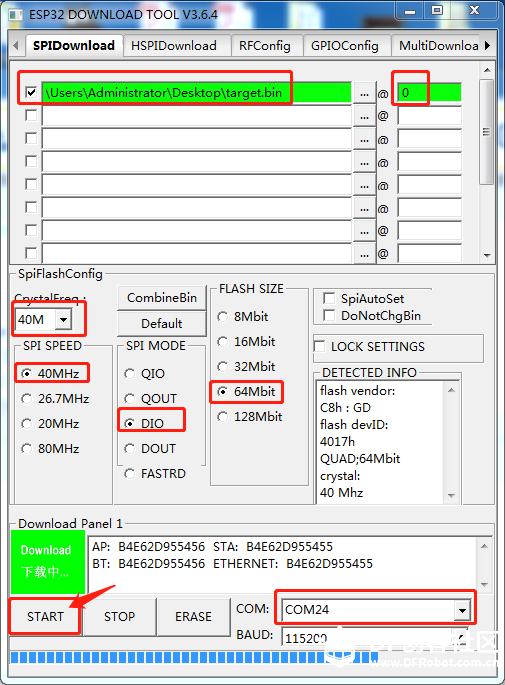Open the COM port COM24 dropdown

[x=462, y=609]
